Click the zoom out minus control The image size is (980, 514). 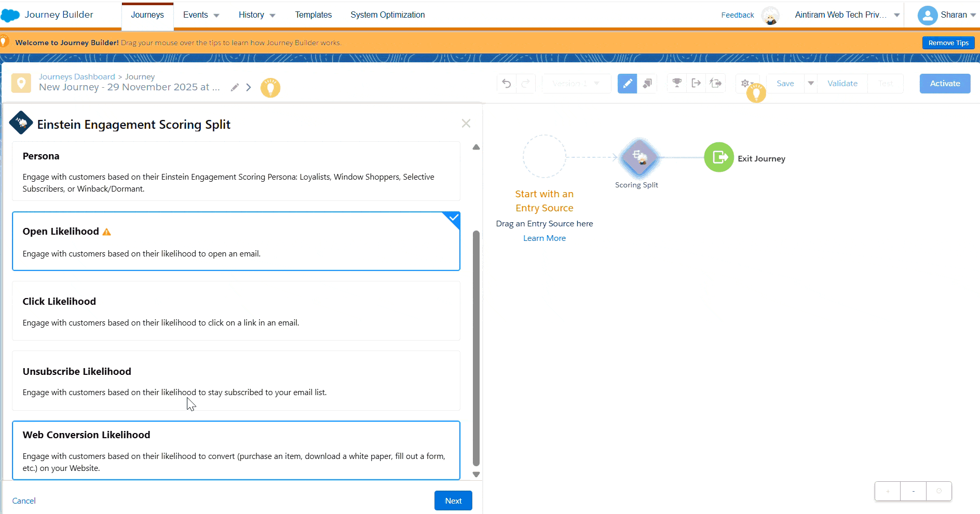click(x=913, y=491)
